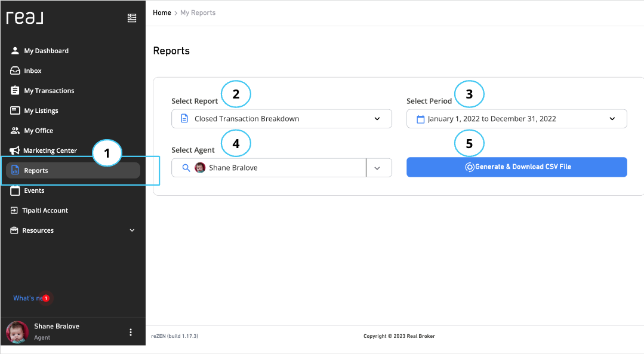The image size is (644, 354).
Task: Open the Select Report dropdown
Action: (377, 118)
